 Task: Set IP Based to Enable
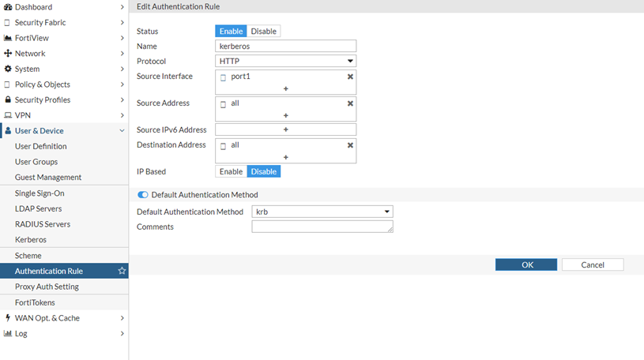click(231, 171)
